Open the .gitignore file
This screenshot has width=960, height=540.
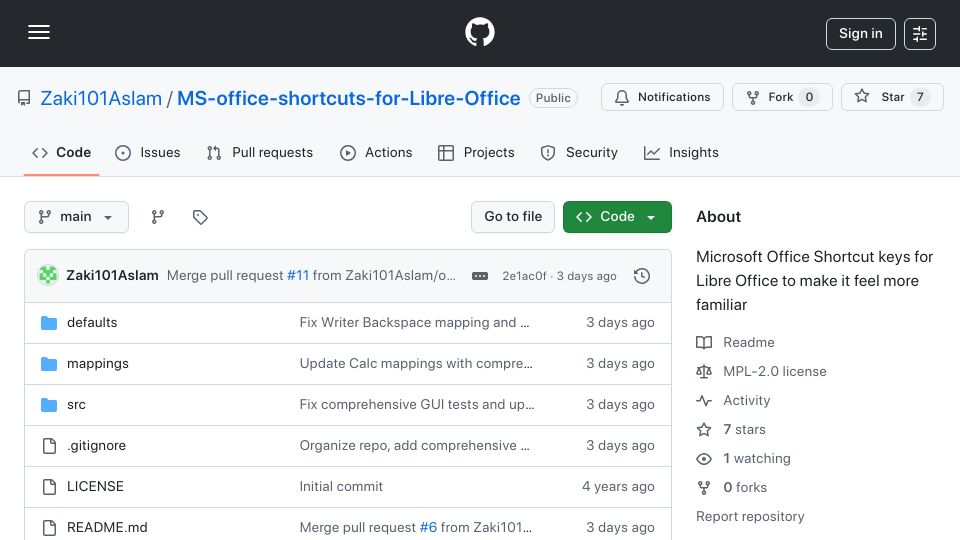96,446
